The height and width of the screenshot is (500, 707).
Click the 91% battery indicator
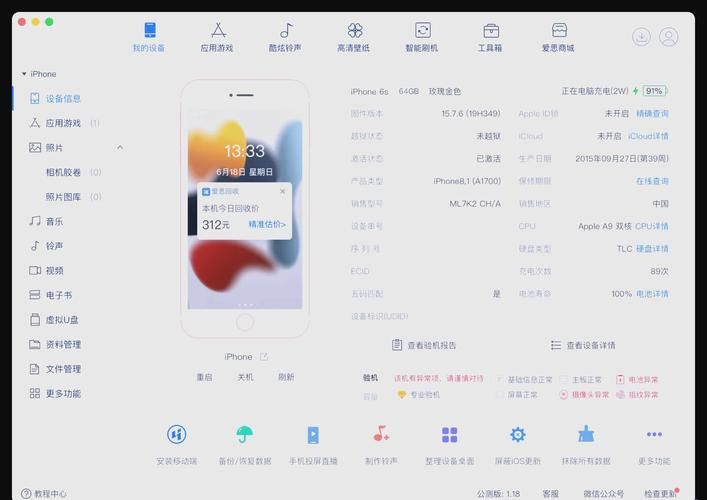pos(654,91)
